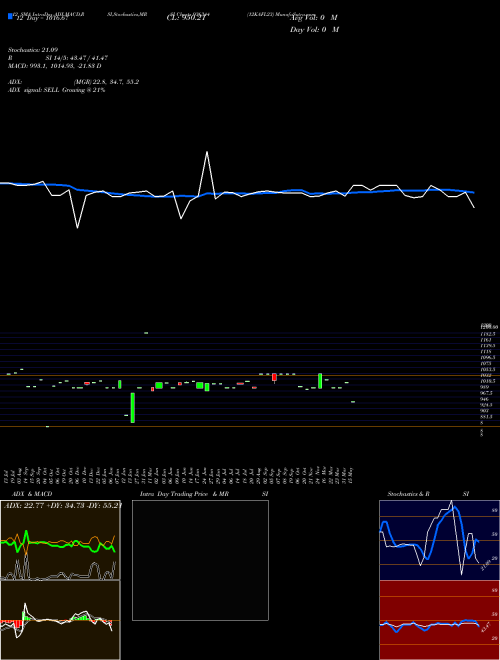Click the tall green candlestick at the orange support line
This screenshot has height=660, width=500.
click(133, 407)
